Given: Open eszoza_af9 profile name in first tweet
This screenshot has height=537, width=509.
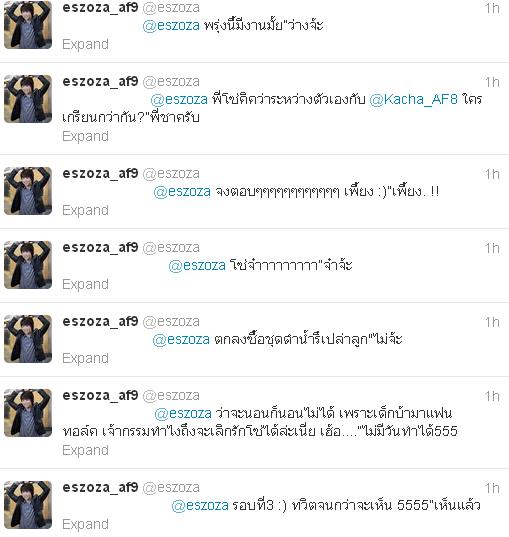Looking at the screenshot, I should pos(100,8).
